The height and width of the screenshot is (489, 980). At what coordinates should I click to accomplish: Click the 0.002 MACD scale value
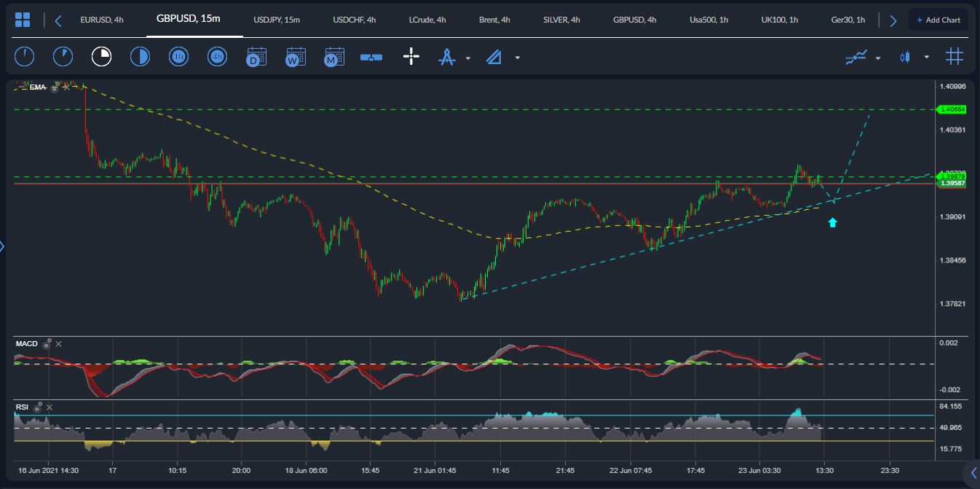[x=949, y=343]
